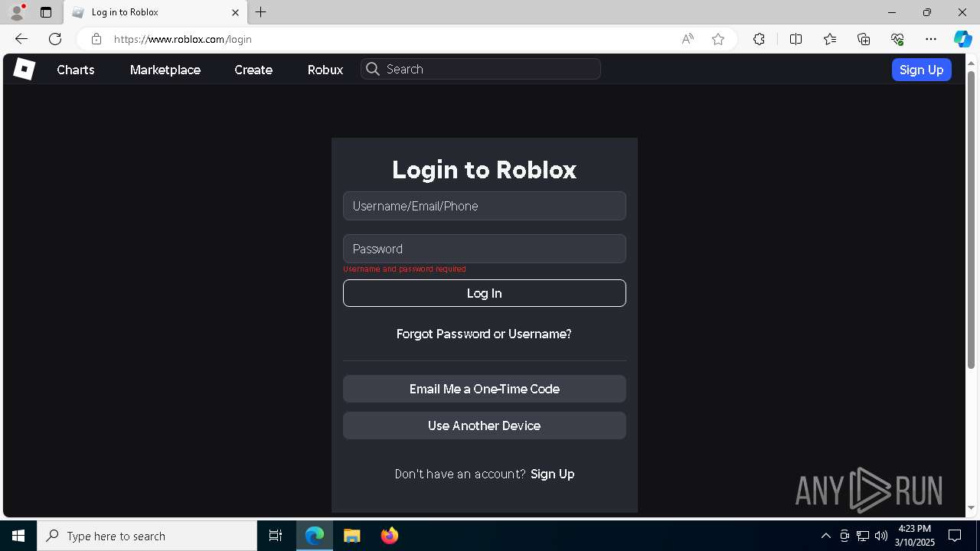Open tab actions menu icon
980x551 pixels.
tap(46, 12)
